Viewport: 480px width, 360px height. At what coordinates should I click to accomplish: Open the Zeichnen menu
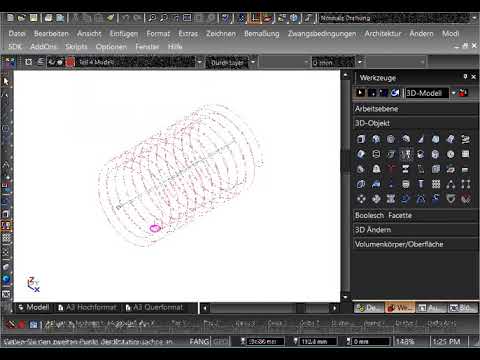tap(221, 34)
